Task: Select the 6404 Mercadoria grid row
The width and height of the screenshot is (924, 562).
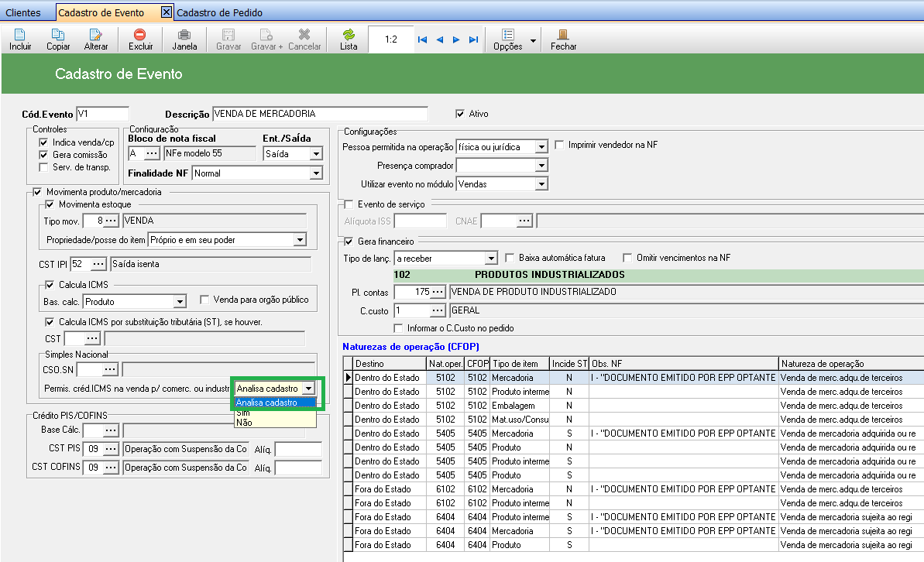Action: coord(511,531)
